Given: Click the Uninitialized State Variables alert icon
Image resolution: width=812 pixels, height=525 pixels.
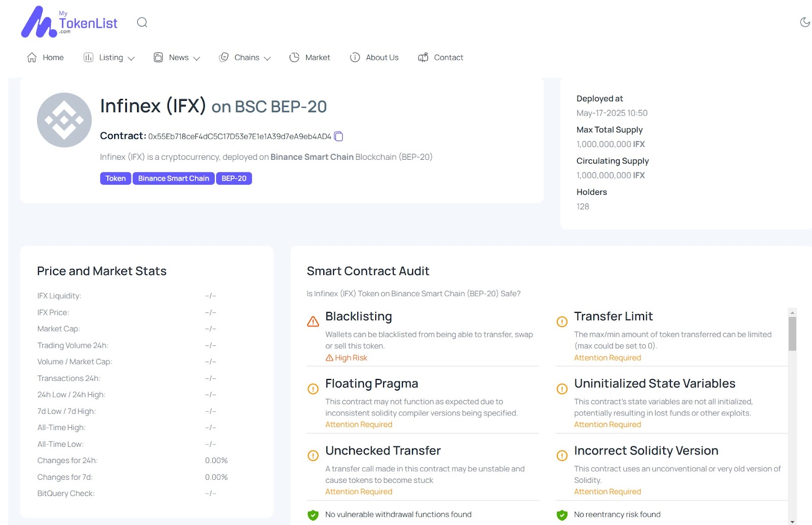Looking at the screenshot, I should coord(562,389).
